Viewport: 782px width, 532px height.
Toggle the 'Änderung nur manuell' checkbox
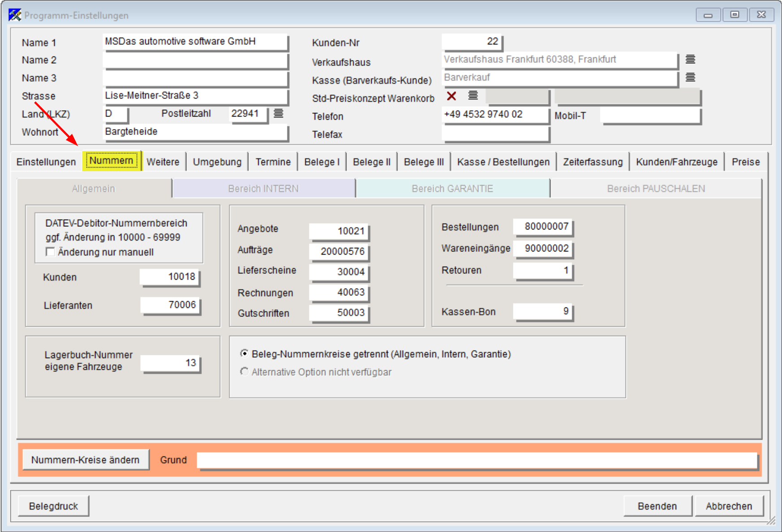tap(50, 252)
